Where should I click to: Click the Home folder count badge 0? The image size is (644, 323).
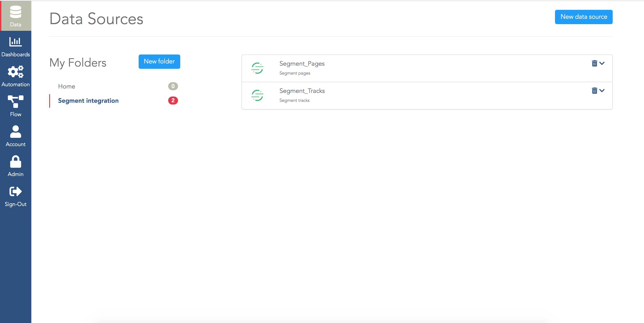click(173, 86)
